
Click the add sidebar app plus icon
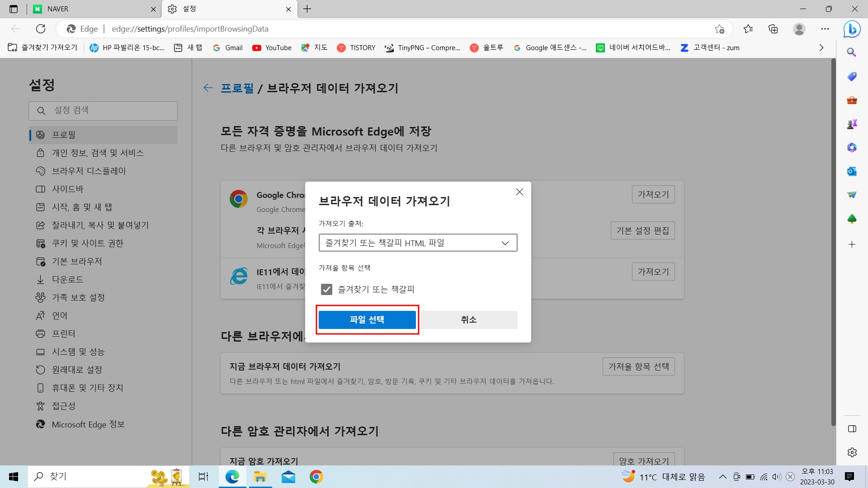click(852, 244)
